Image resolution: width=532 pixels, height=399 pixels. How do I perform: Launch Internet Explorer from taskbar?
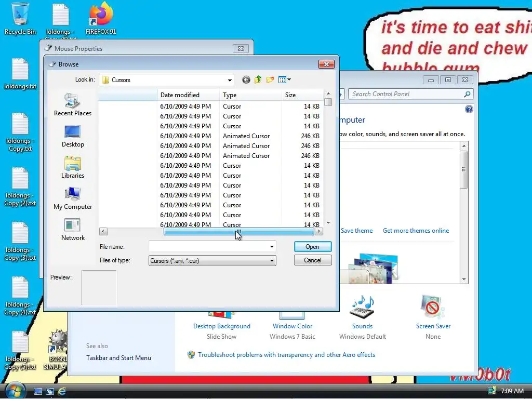click(62, 392)
